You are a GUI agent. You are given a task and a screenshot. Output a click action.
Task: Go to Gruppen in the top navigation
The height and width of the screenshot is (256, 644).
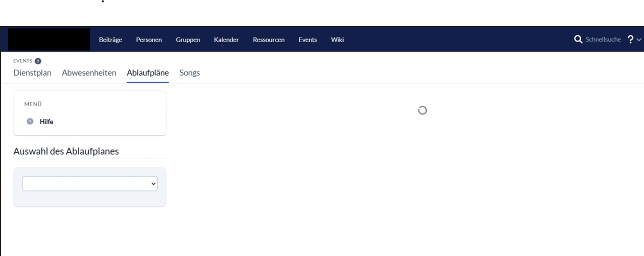click(188, 40)
